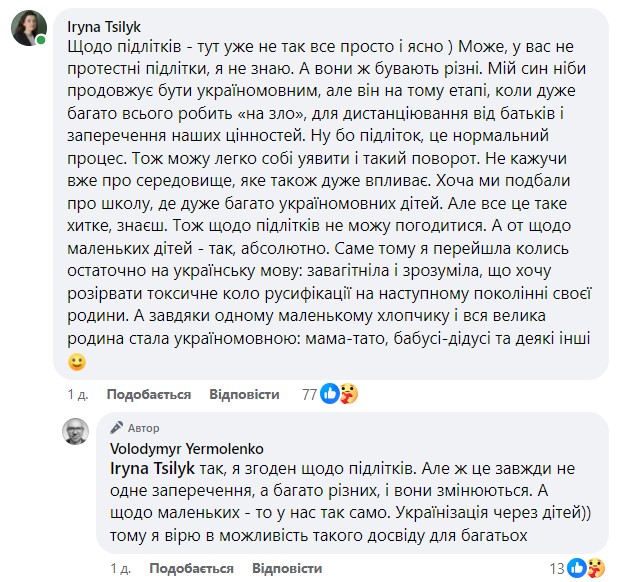Click Iryna Tsilyk's profile picture
632x582 pixels.
point(28,31)
